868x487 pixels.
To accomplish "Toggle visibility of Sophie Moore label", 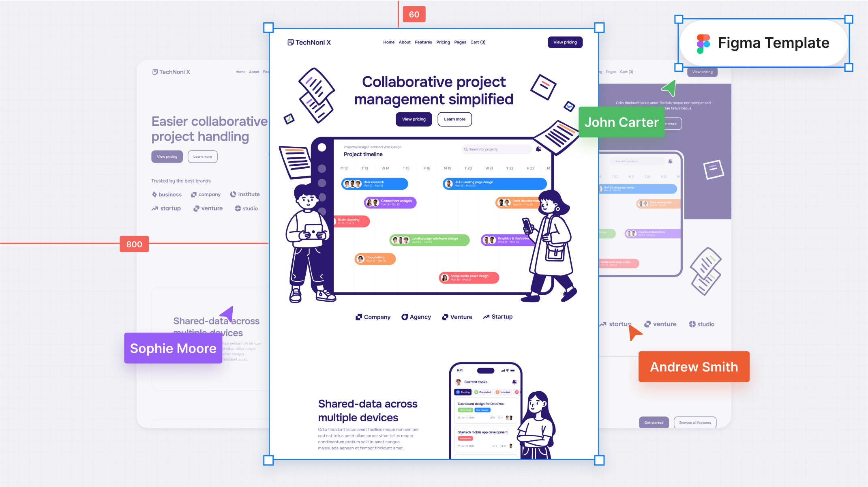I will [x=172, y=348].
